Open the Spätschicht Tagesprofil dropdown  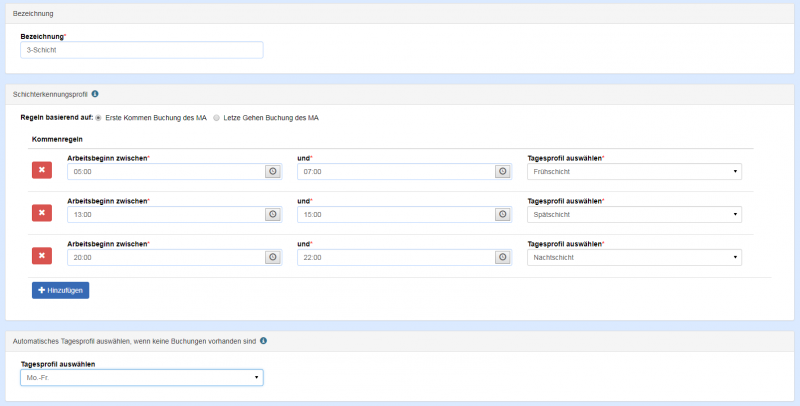tap(634, 215)
